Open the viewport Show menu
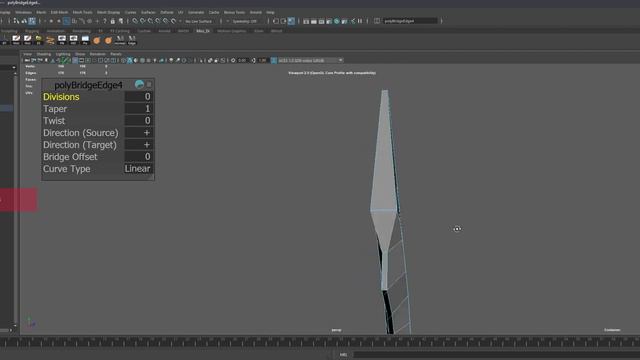This screenshot has height=360, width=640. click(x=80, y=54)
